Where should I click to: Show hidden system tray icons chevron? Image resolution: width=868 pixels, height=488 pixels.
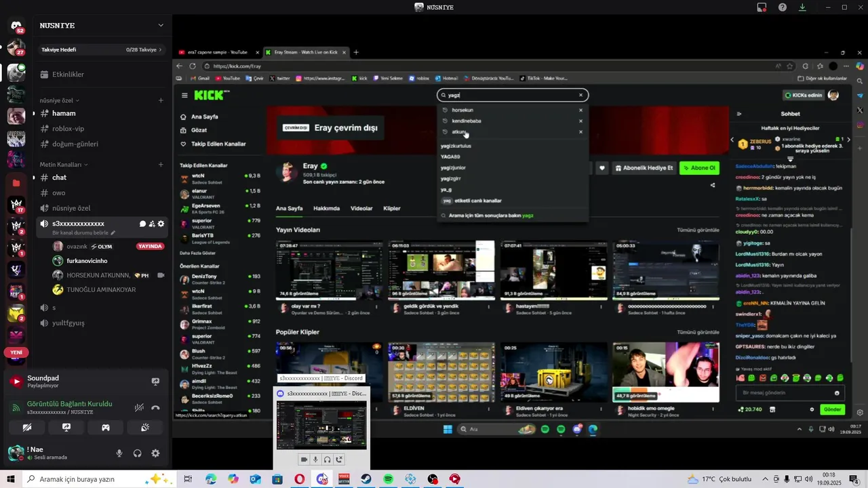tap(766, 479)
